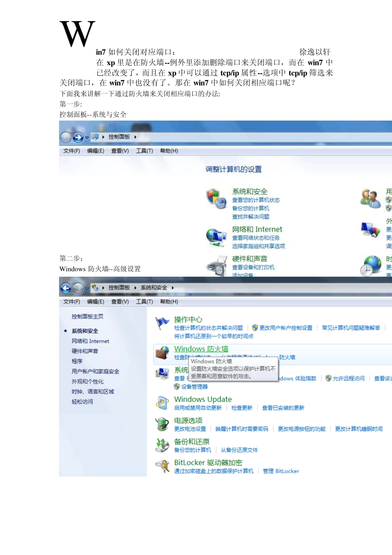This screenshot has height=555, width=392.
Task: Click 备份您的计算机 under 系统和安全
Action: (250, 209)
